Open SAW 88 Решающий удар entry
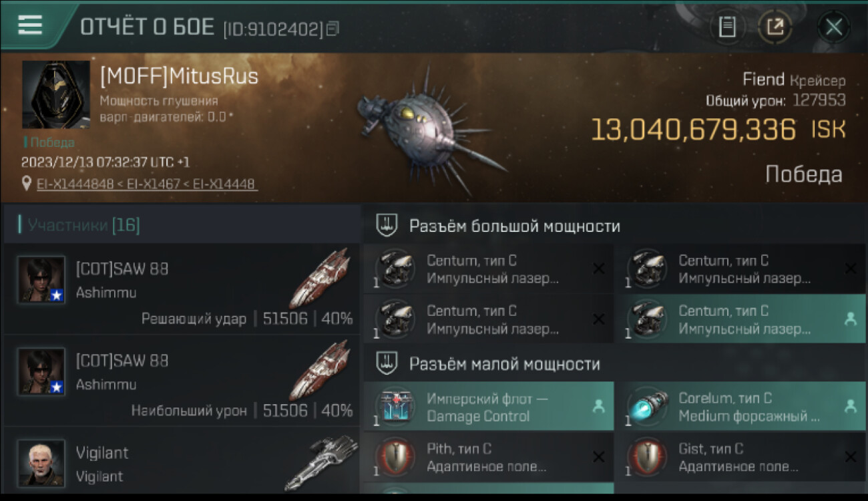 (182, 289)
